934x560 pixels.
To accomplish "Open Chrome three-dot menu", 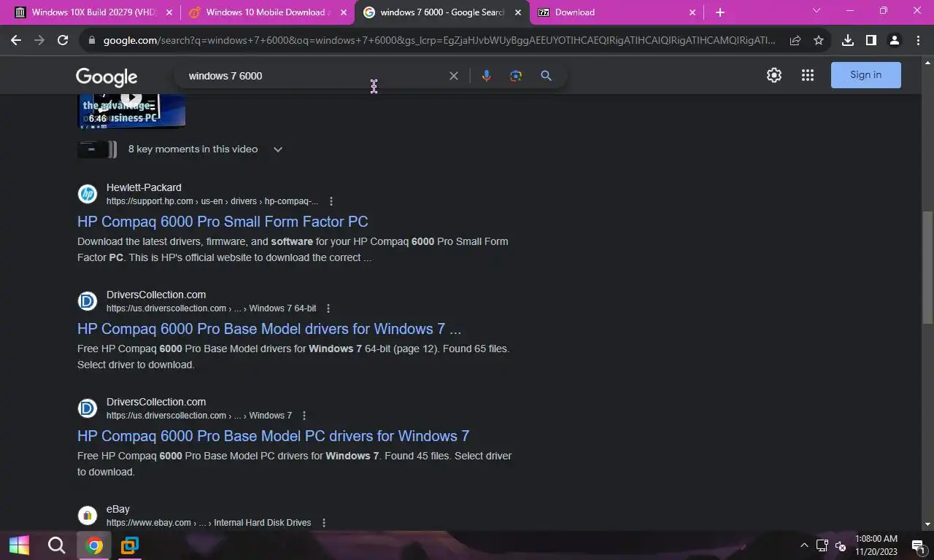I will click(917, 41).
